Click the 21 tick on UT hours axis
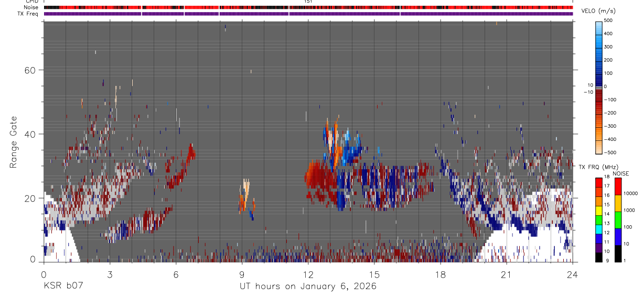 click(x=507, y=274)
